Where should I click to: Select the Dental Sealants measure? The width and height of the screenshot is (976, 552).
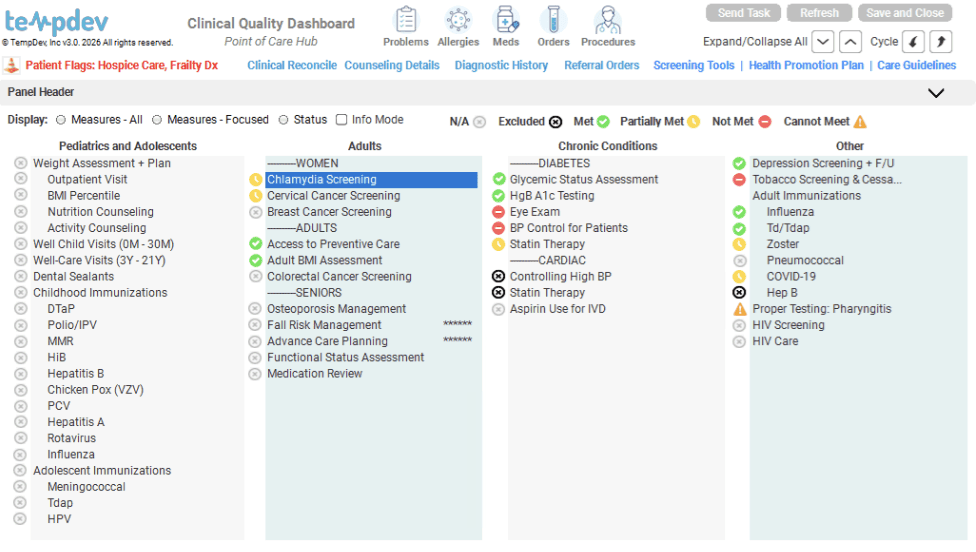pyautogui.click(x=73, y=277)
